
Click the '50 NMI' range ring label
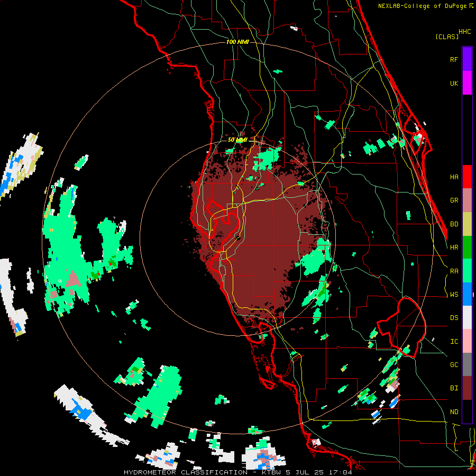click(x=237, y=140)
